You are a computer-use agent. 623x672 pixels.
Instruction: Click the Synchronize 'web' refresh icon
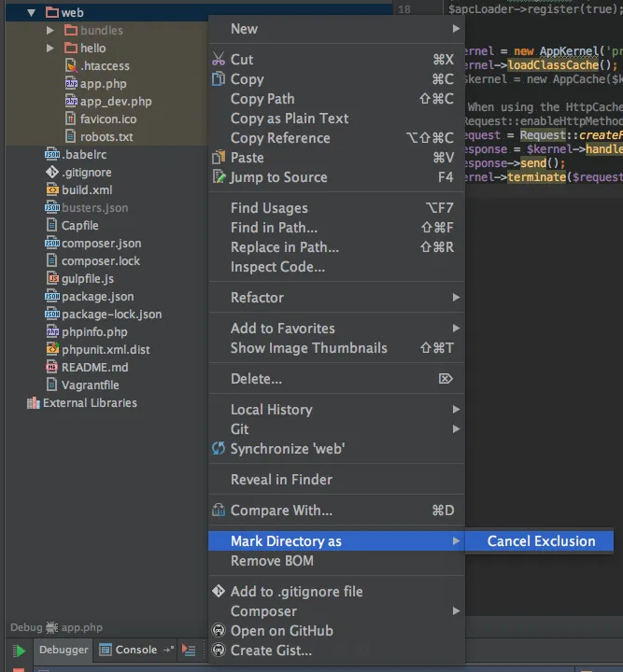tap(219, 449)
